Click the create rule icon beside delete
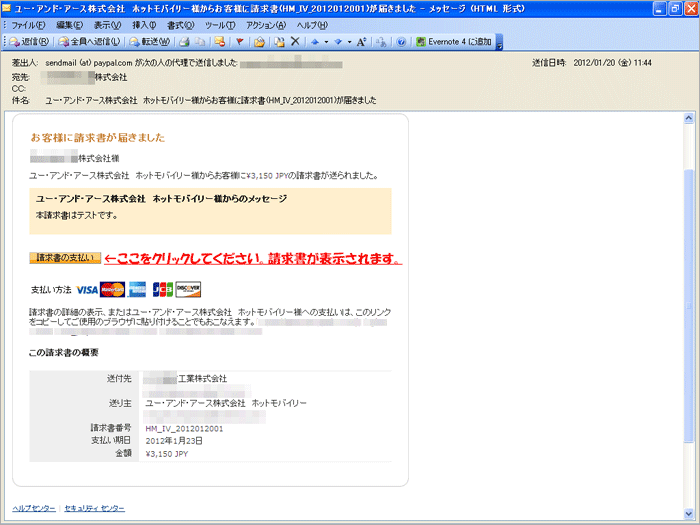700x525 pixels. point(279,42)
